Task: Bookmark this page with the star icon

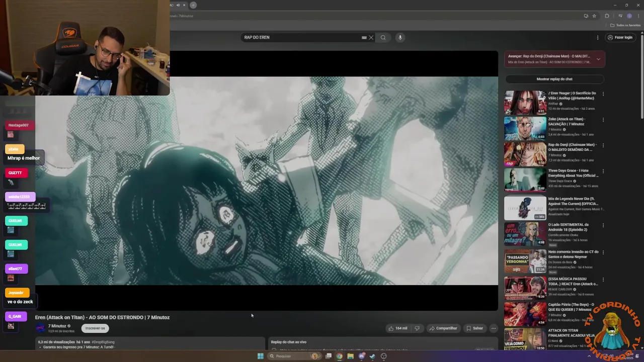Action: [x=594, y=16]
